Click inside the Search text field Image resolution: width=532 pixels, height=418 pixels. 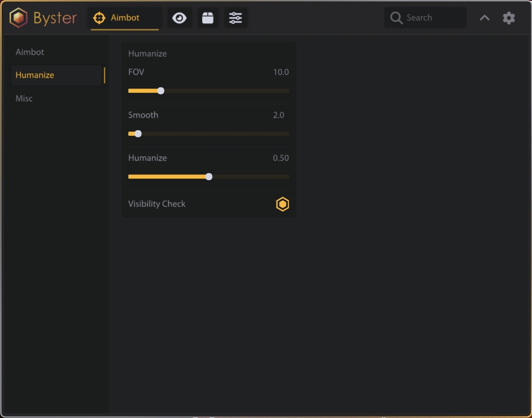(432, 18)
